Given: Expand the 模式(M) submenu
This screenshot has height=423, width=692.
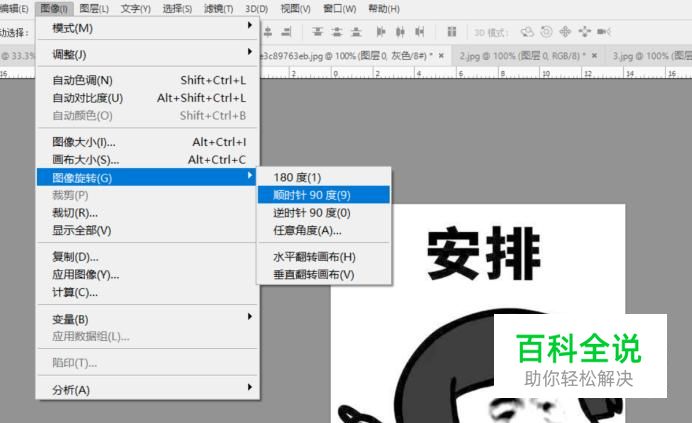Looking at the screenshot, I should 147,28.
